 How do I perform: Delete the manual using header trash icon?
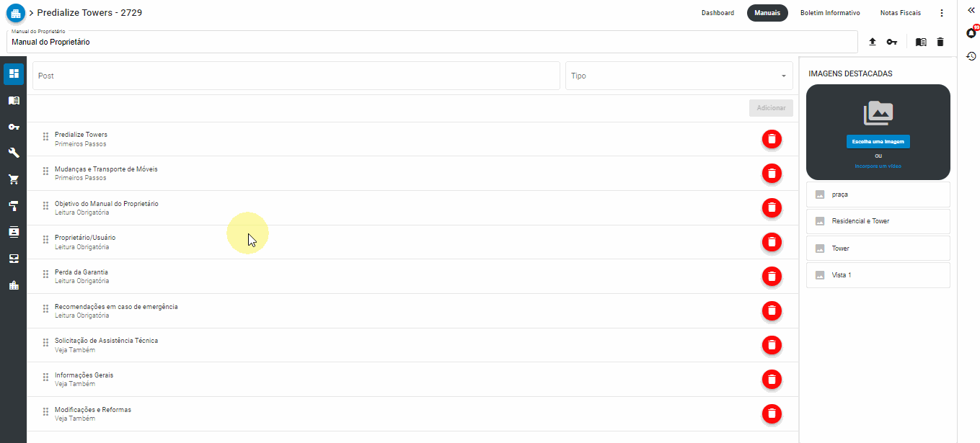pyautogui.click(x=940, y=42)
